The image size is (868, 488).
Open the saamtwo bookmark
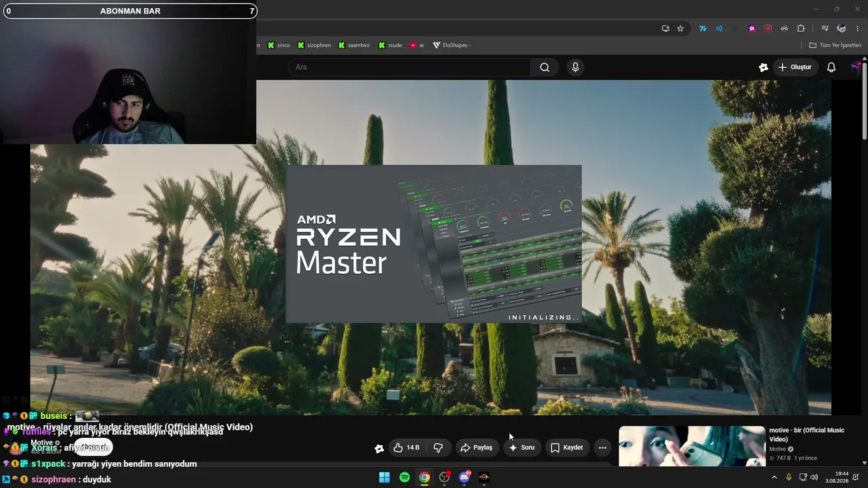pos(353,45)
